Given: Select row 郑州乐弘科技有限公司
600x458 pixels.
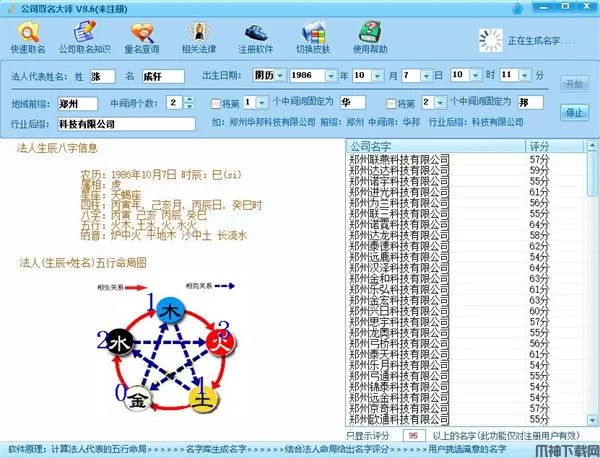Looking at the screenshot, I should (x=466, y=289).
